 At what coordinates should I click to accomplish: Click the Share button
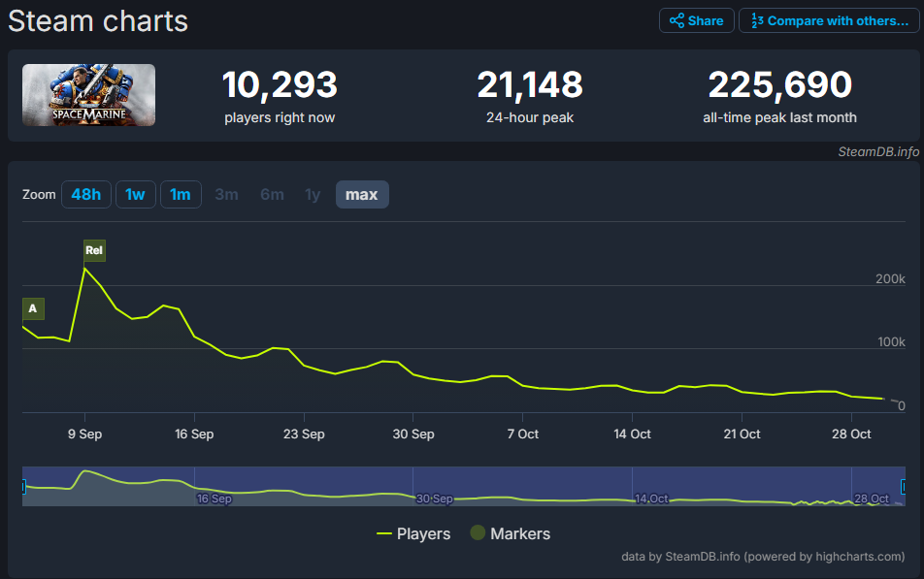point(696,20)
